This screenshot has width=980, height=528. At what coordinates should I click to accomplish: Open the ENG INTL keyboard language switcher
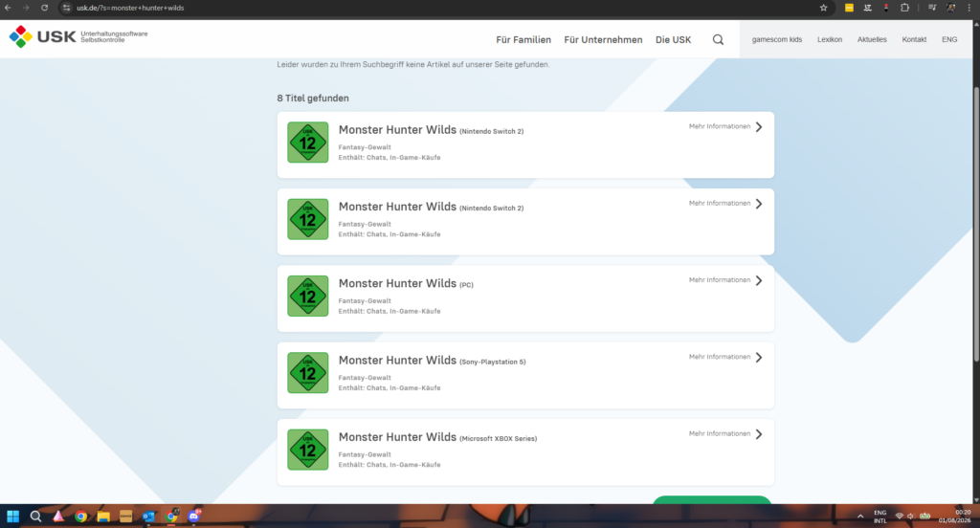click(x=880, y=517)
